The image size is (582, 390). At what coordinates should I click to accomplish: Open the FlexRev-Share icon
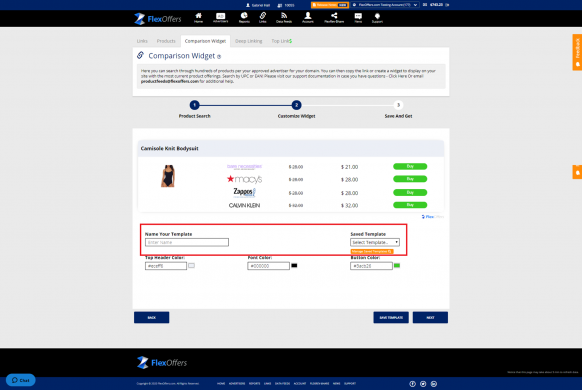(334, 17)
